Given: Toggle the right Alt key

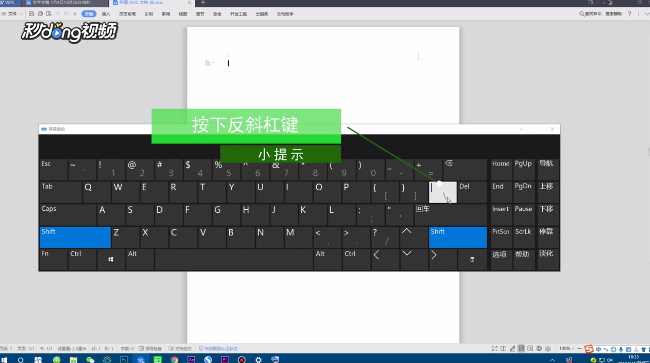Looking at the screenshot, I should click(327, 260).
